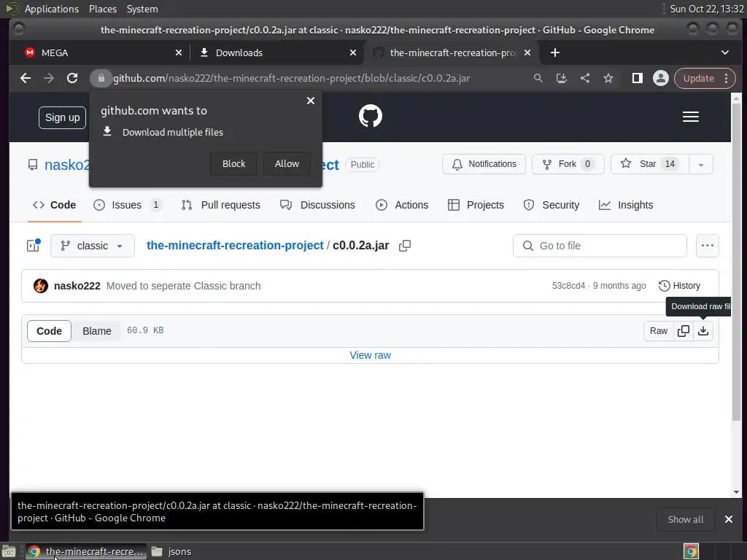Open the Pull requests tab

pyautogui.click(x=220, y=205)
